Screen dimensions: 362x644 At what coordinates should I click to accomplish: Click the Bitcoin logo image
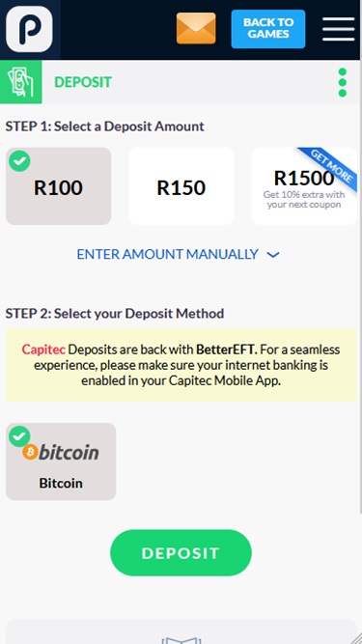click(x=61, y=452)
